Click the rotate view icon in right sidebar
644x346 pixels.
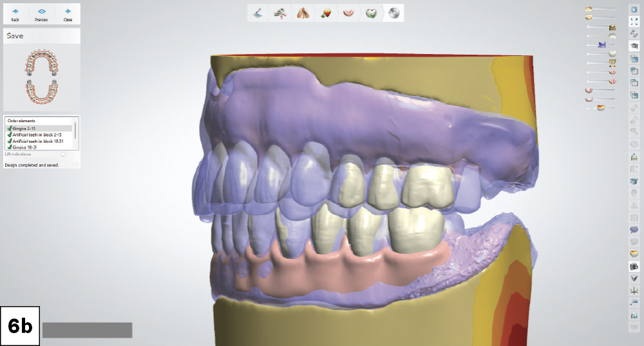click(634, 33)
